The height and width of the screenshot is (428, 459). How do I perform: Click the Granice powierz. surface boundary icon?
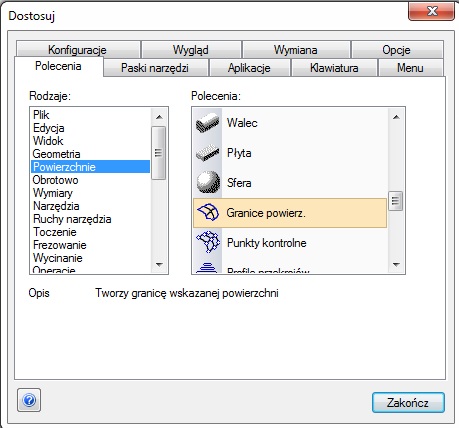point(208,213)
